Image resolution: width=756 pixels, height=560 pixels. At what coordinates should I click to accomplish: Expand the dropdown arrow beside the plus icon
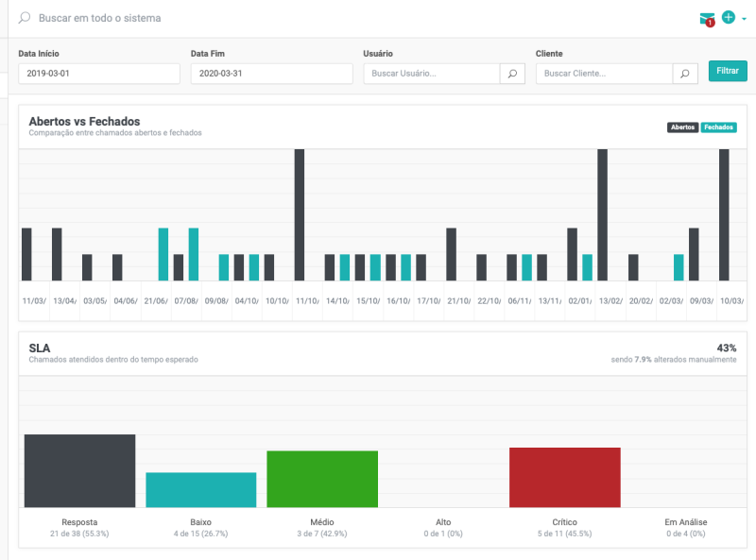click(x=744, y=18)
